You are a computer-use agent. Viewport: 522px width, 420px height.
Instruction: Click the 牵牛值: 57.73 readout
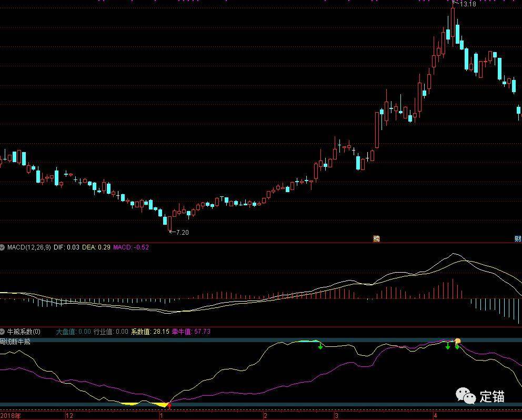pyautogui.click(x=191, y=332)
